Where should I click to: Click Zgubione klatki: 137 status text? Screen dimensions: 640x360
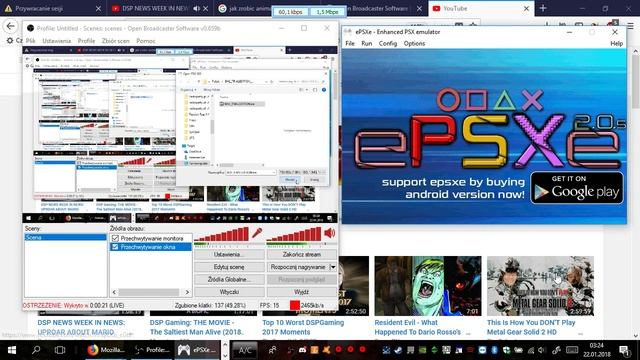[210, 305]
